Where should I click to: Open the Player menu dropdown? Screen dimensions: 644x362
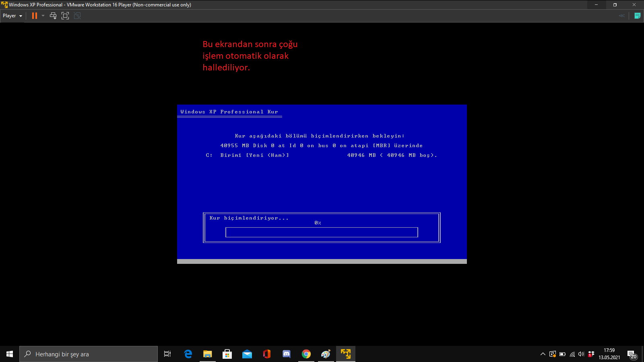pos(12,16)
